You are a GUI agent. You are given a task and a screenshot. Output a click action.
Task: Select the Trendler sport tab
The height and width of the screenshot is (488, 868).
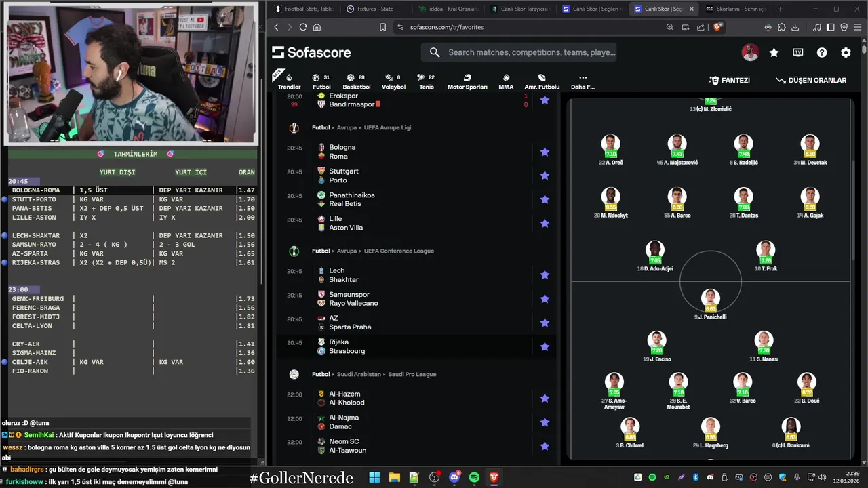pos(289,81)
